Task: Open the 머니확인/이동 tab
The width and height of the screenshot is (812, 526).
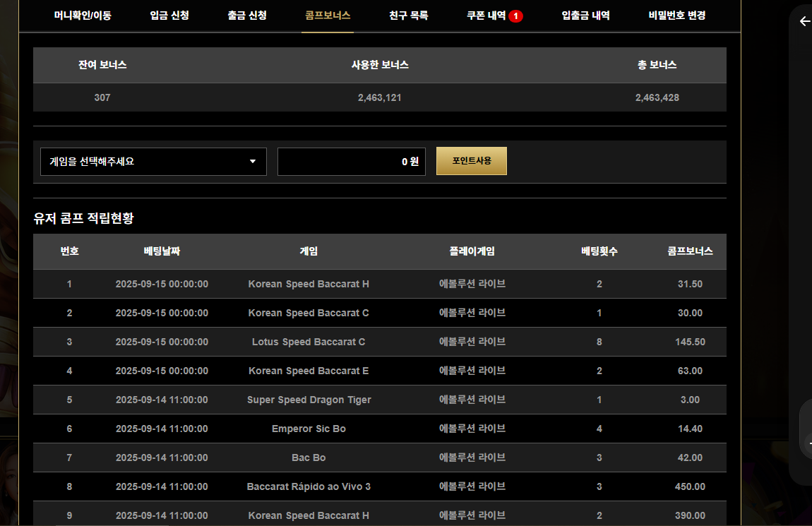Action: coord(83,16)
